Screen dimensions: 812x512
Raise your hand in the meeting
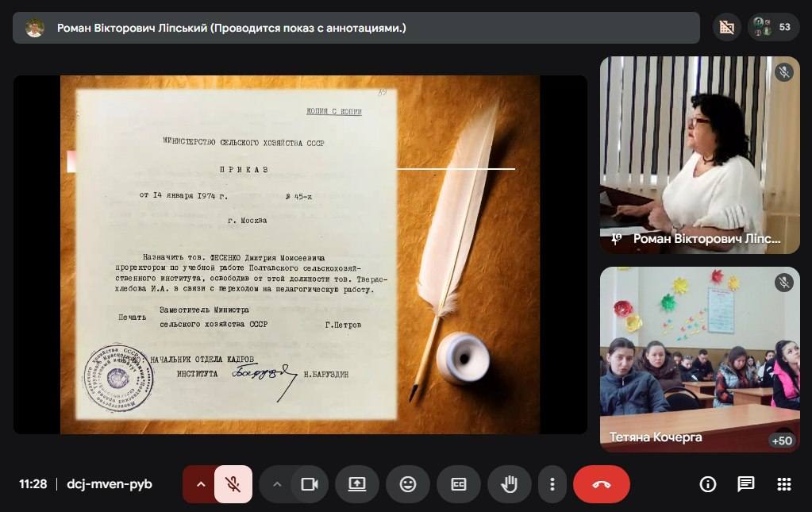[x=509, y=484]
